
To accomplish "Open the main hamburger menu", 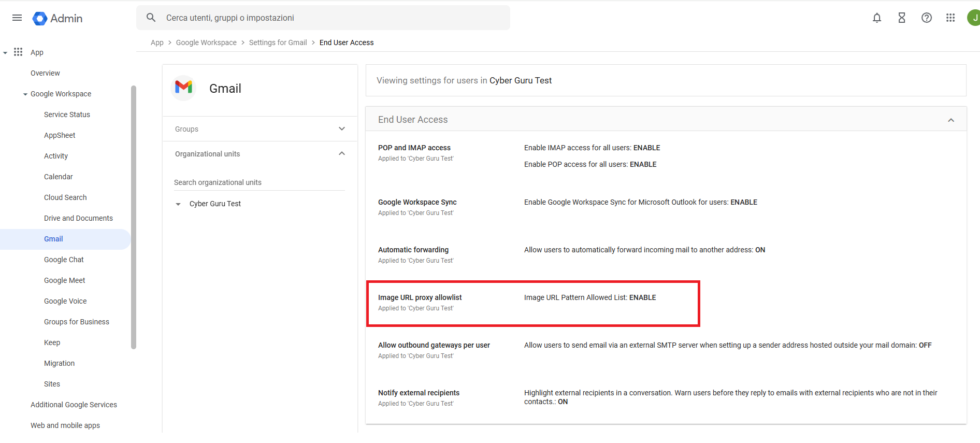I will tap(17, 18).
